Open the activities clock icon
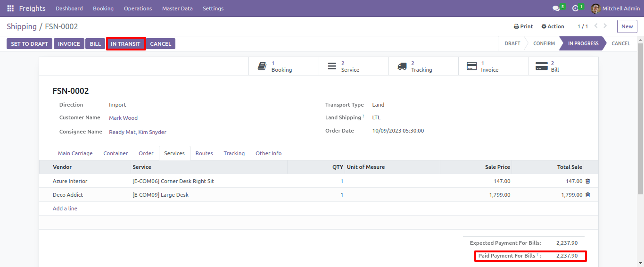644x267 pixels. (x=575, y=8)
